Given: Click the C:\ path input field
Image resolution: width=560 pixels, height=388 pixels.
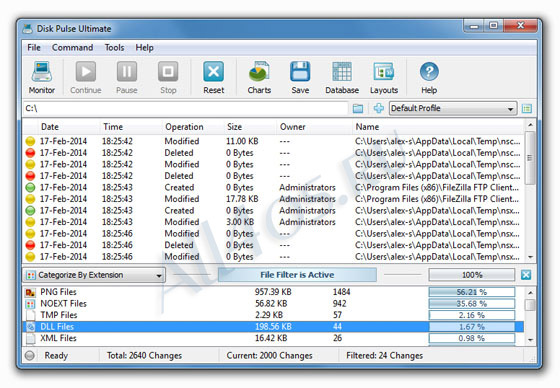Looking at the screenshot, I should pyautogui.click(x=186, y=108).
